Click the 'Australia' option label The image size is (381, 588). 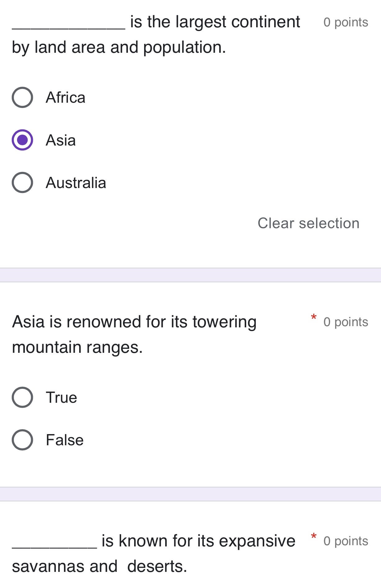point(76,183)
